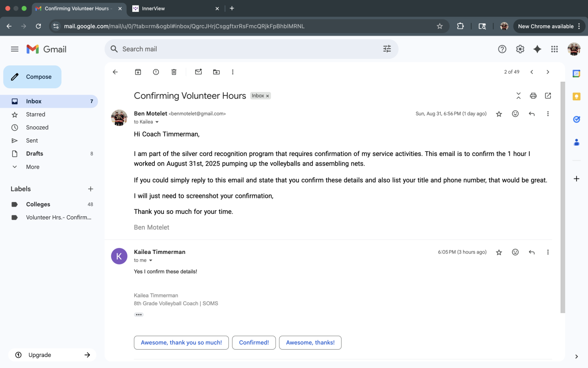The width and height of the screenshot is (588, 368).
Task: Print all messages in the thread
Action: (x=533, y=96)
